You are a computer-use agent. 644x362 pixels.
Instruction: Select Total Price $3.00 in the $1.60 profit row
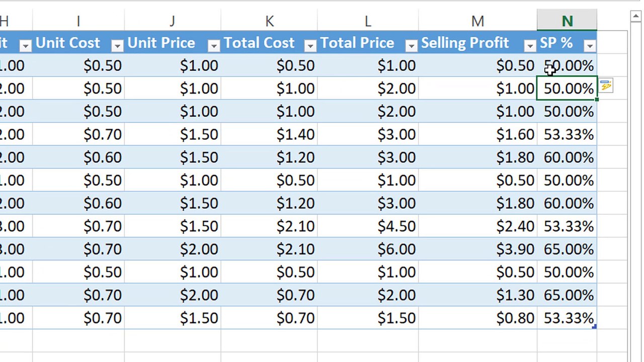[x=368, y=134]
